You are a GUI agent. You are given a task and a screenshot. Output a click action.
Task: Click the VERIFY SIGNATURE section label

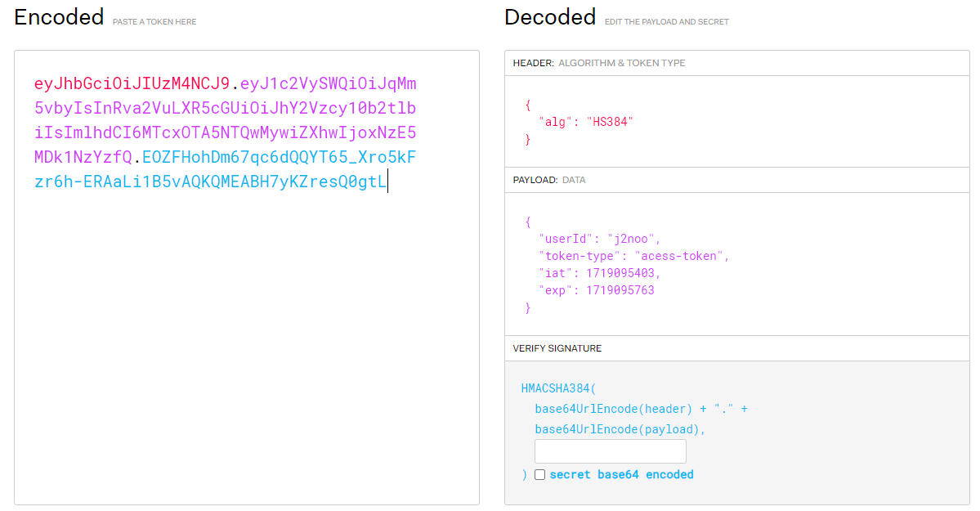557,348
